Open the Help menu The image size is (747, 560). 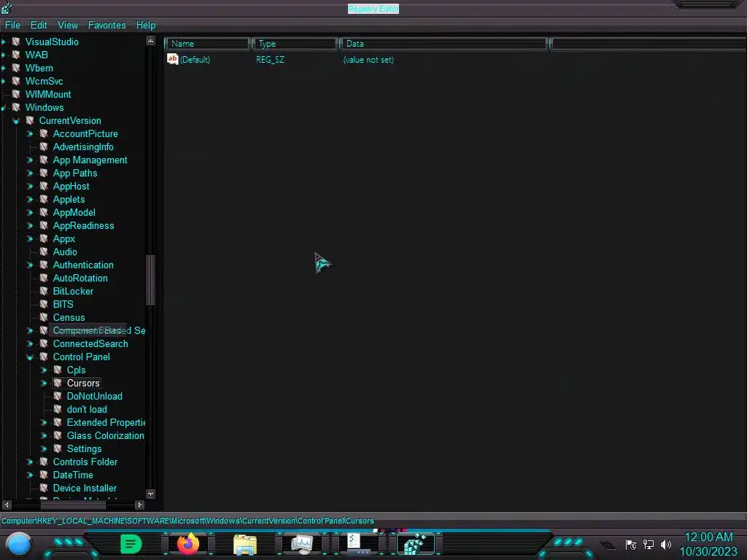(x=146, y=26)
